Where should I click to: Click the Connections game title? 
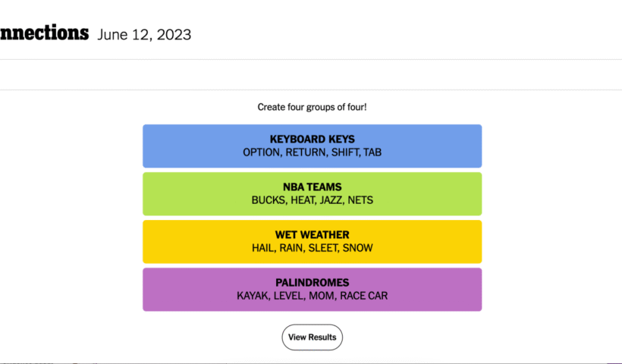click(44, 34)
